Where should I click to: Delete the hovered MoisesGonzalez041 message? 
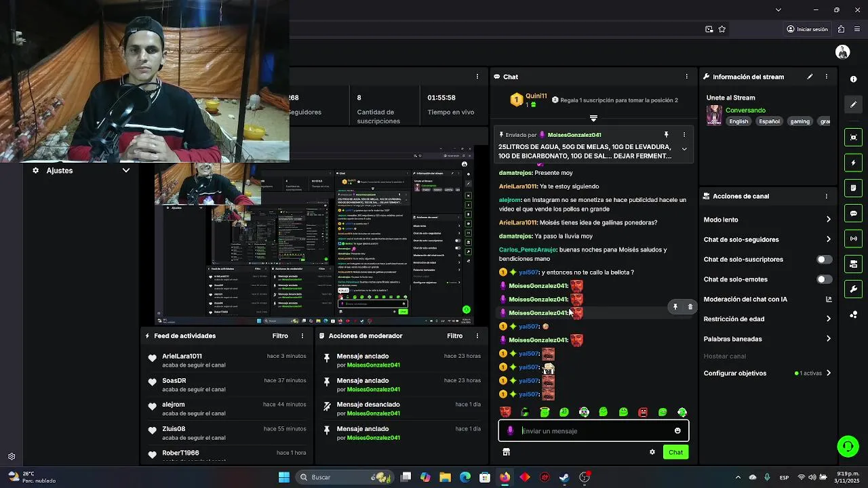point(690,307)
